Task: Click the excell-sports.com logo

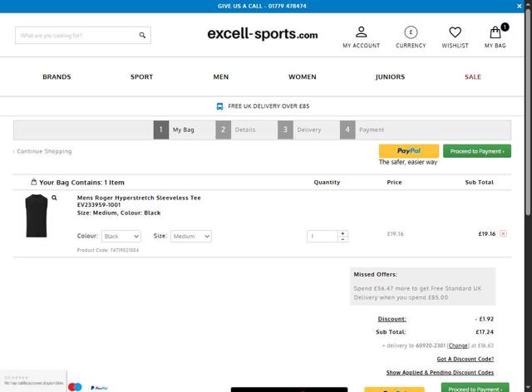Action: click(263, 33)
